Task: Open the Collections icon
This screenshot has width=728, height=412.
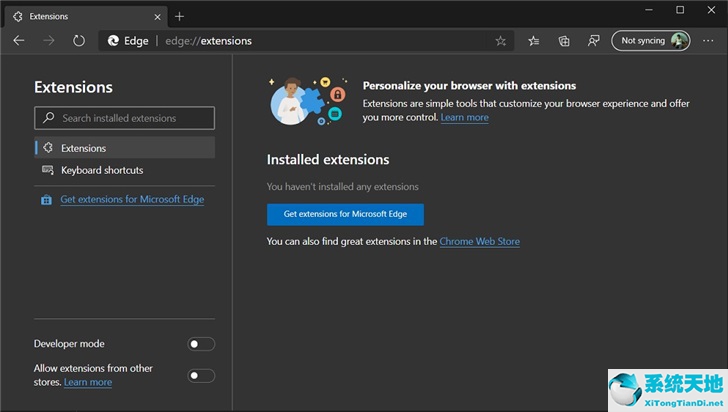Action: (564, 41)
